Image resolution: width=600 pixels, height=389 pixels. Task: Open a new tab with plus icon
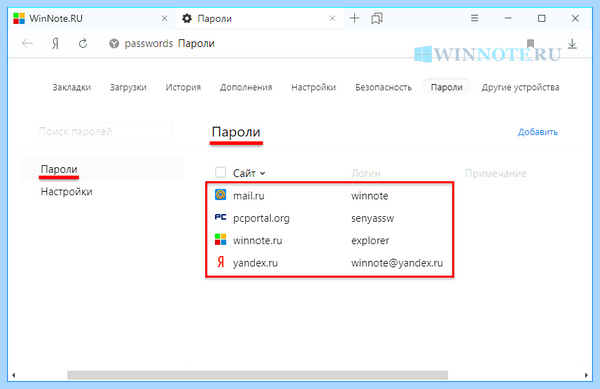click(355, 18)
